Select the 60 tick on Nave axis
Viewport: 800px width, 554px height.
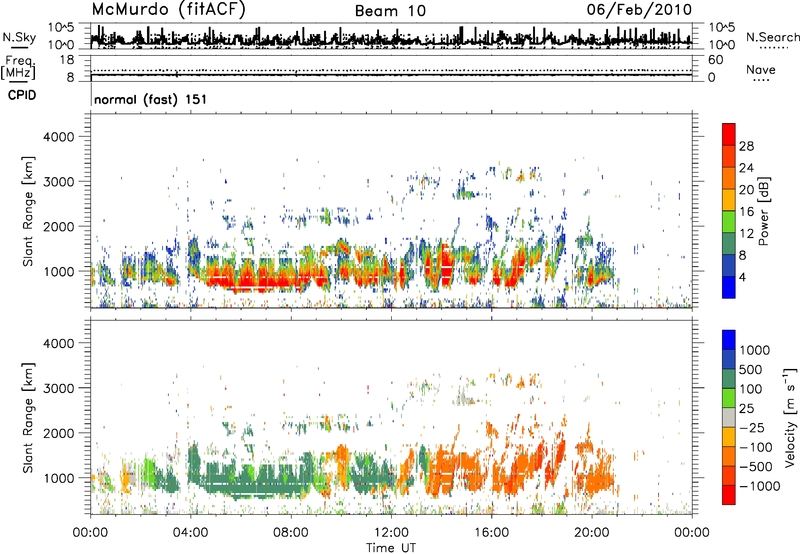click(715, 60)
